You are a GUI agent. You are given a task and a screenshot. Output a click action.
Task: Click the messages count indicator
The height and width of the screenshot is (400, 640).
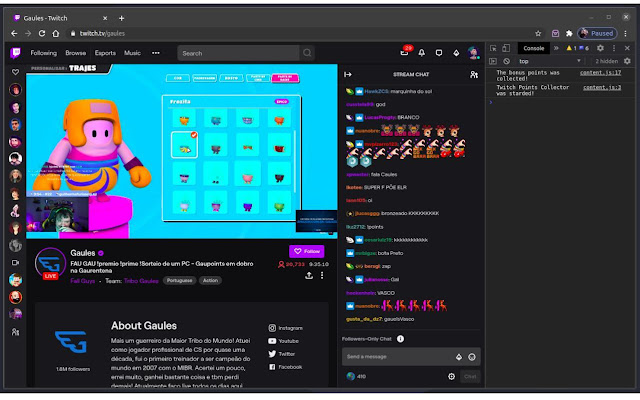[584, 48]
